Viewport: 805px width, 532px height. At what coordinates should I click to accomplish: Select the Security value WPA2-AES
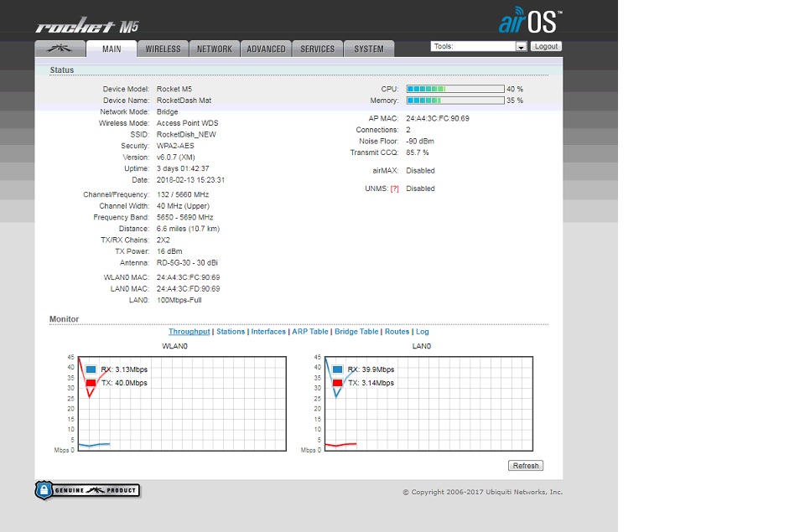click(x=175, y=146)
